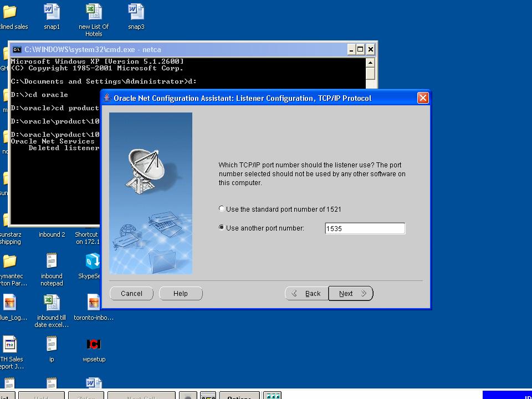Click the cmd.exe window system icon
The height and width of the screenshot is (399, 532).
[x=17, y=49]
